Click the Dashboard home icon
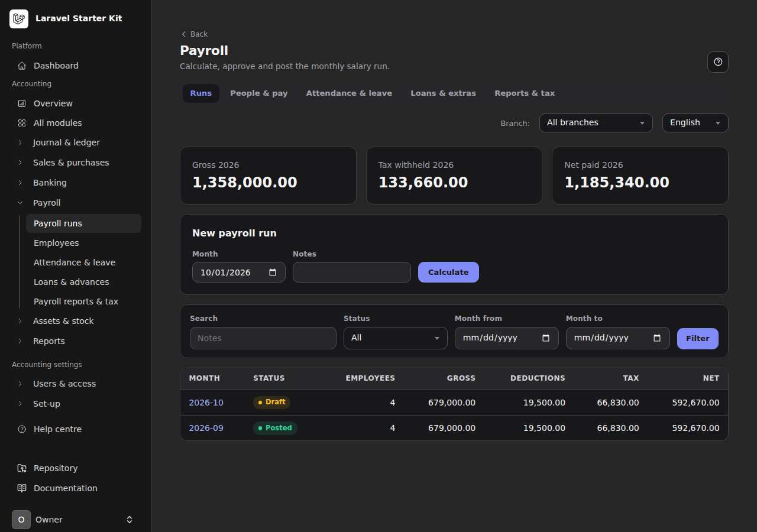 (x=22, y=66)
